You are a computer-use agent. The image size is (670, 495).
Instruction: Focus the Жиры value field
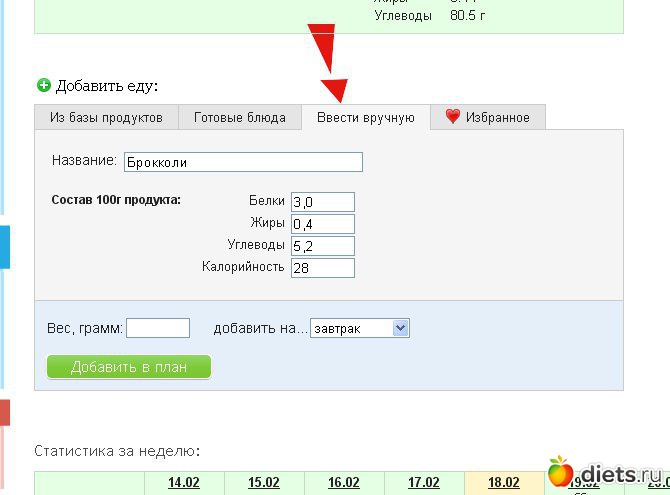pos(322,224)
